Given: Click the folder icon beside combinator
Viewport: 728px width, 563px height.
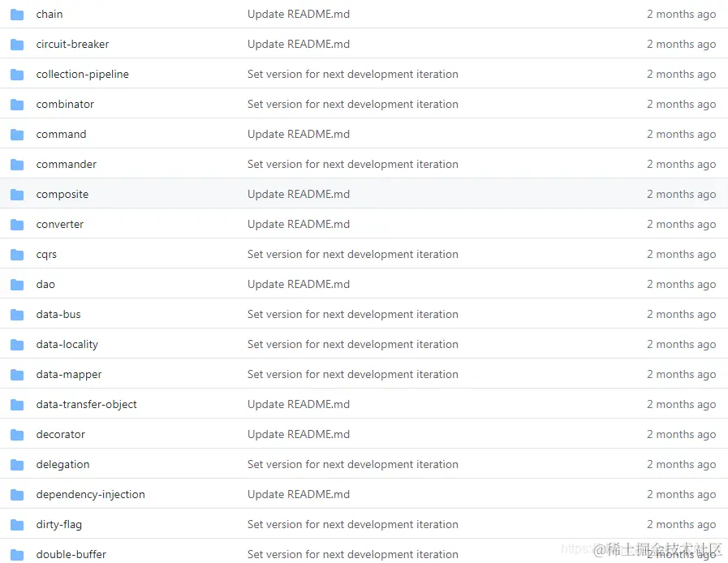Looking at the screenshot, I should click(17, 105).
